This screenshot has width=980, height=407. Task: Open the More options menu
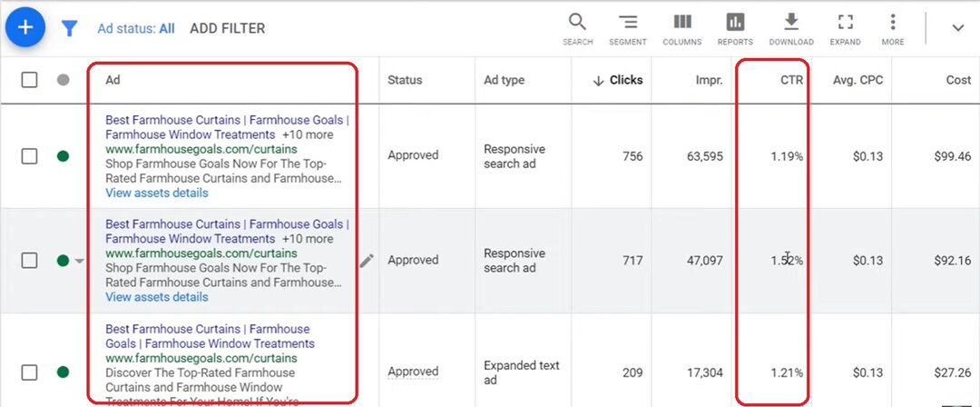pyautogui.click(x=893, y=28)
